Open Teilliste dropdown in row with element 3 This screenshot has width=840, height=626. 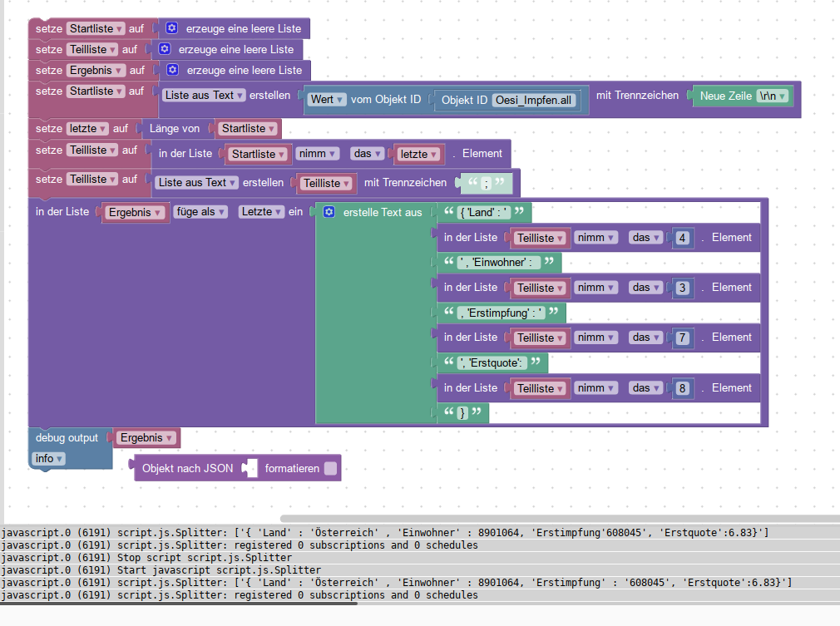(540, 288)
